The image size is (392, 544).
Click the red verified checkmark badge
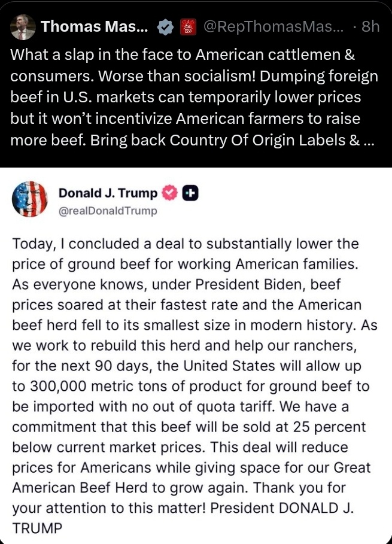tap(169, 193)
